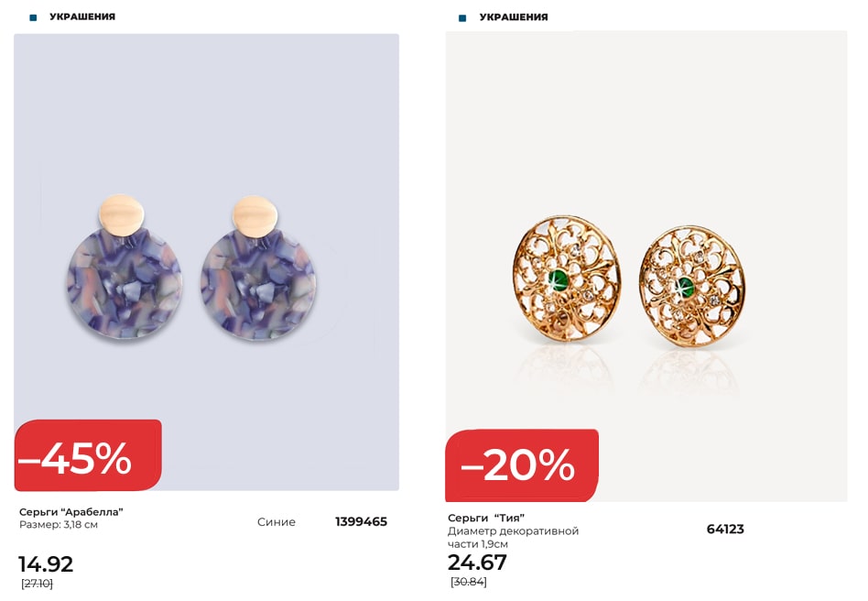The height and width of the screenshot is (601, 868).
Task: Select the Тия gold earrings product image
Action: (646, 267)
